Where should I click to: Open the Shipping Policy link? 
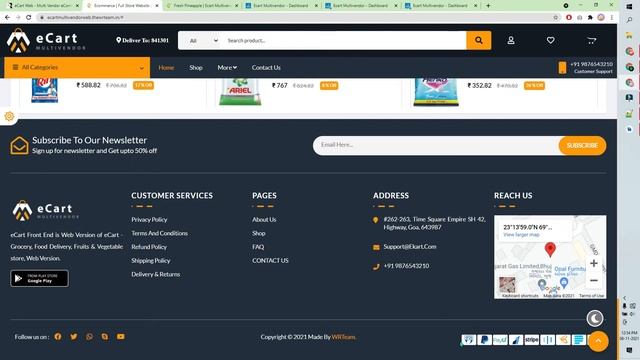(x=151, y=260)
